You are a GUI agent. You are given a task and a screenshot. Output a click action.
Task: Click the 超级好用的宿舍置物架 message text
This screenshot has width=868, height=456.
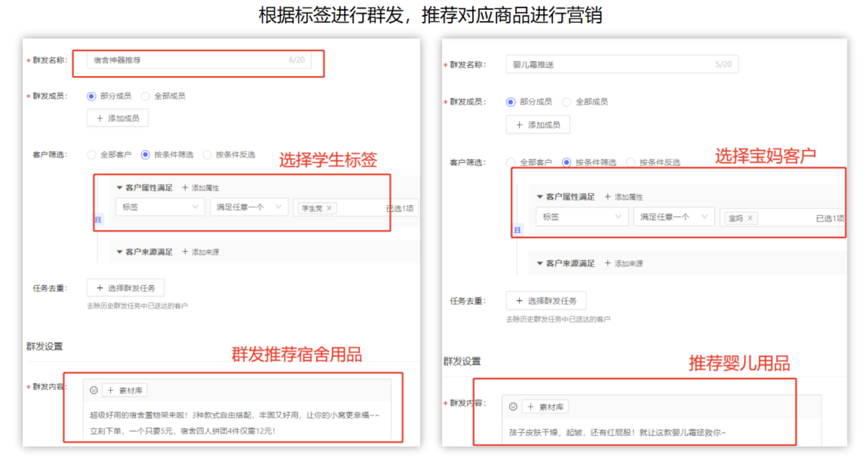[234, 415]
